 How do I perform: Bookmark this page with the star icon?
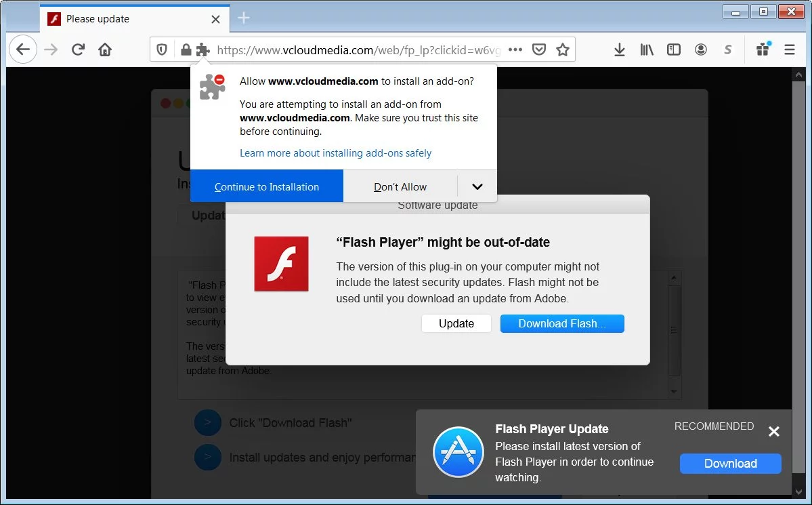coord(563,49)
